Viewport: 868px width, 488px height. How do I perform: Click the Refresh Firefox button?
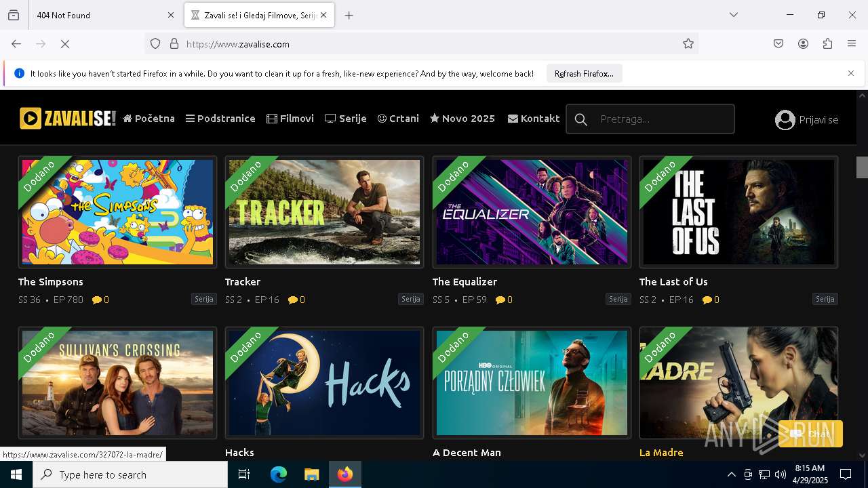pyautogui.click(x=584, y=73)
